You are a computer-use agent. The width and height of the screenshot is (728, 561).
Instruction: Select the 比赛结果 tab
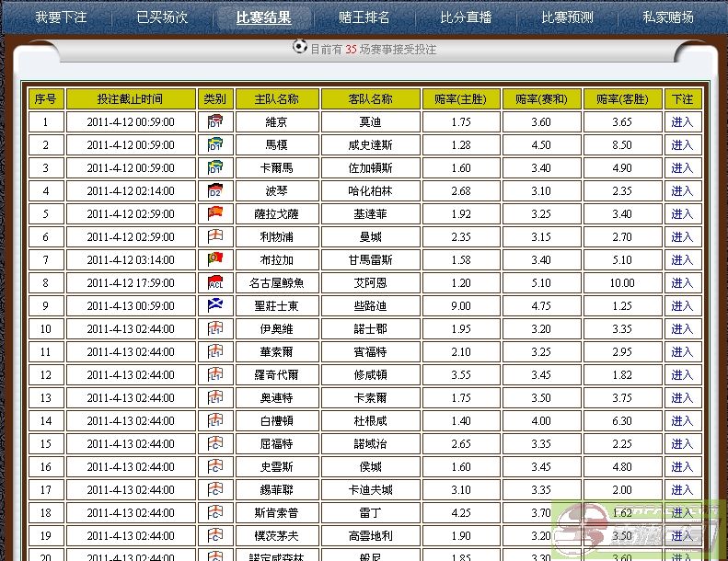click(x=263, y=17)
